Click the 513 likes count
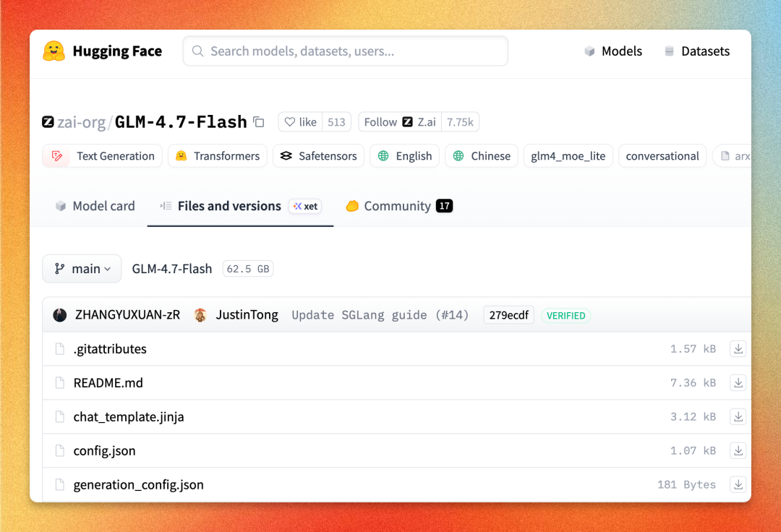 click(x=337, y=122)
